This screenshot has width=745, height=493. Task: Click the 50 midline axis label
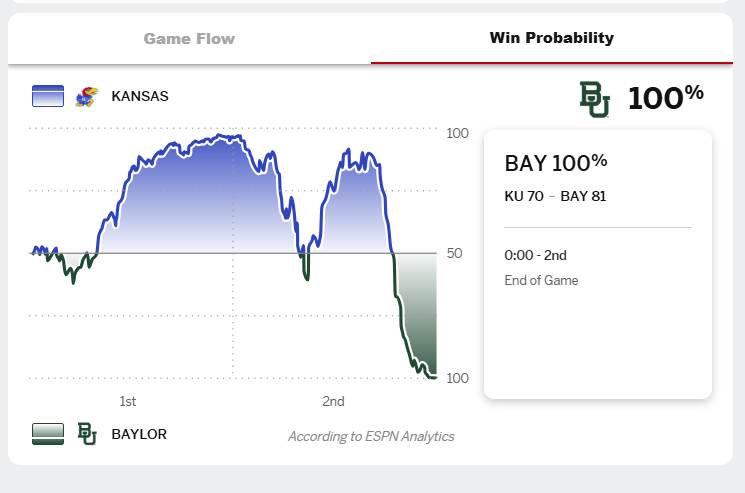pos(457,254)
